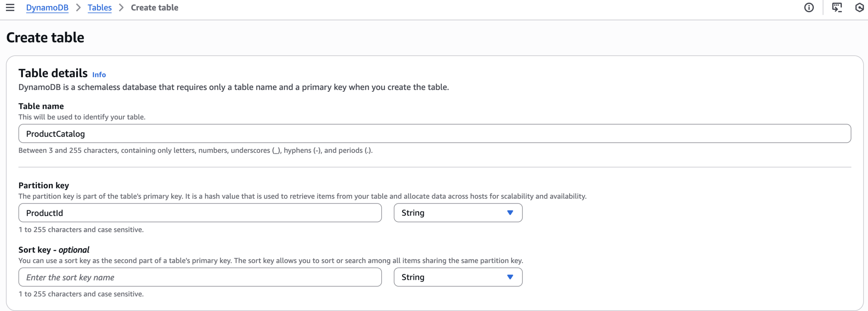Open the Sort key type dropdown
This screenshot has width=868, height=311.
(x=458, y=277)
